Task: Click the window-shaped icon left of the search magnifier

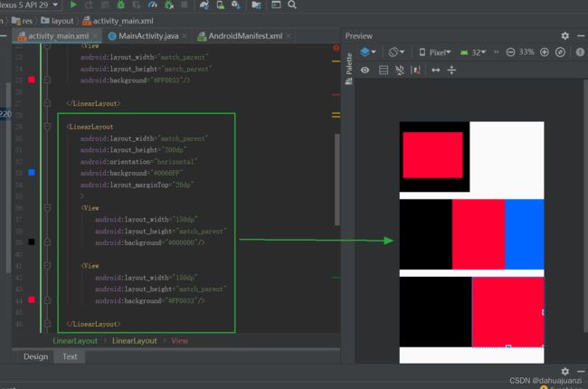Action: pos(276,5)
